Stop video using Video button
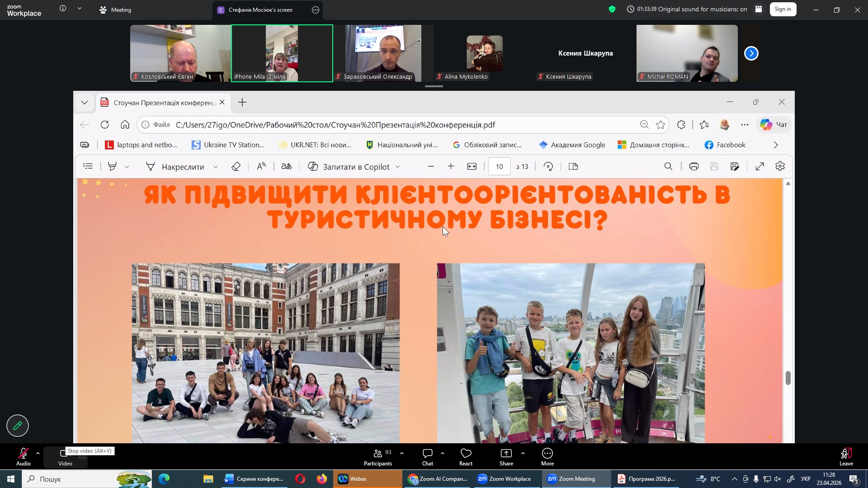Viewport: 868px width, 488px height. pos(65,456)
